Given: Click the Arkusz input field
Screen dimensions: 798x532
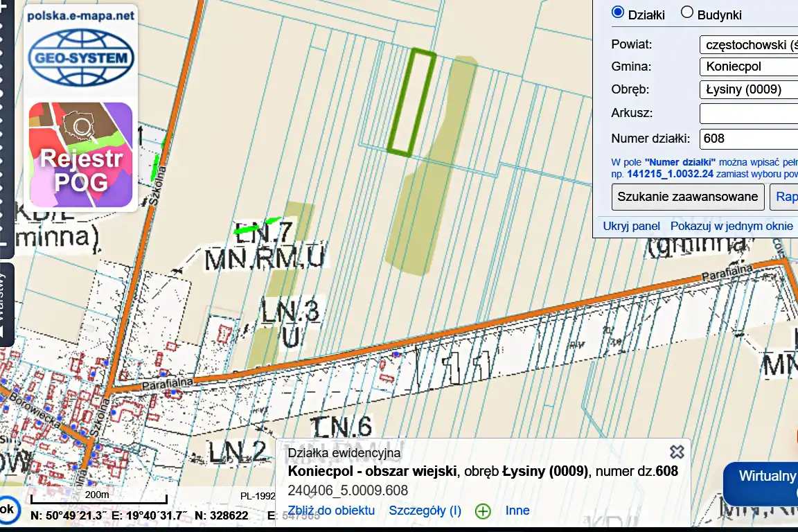Looking at the screenshot, I should (x=749, y=113).
